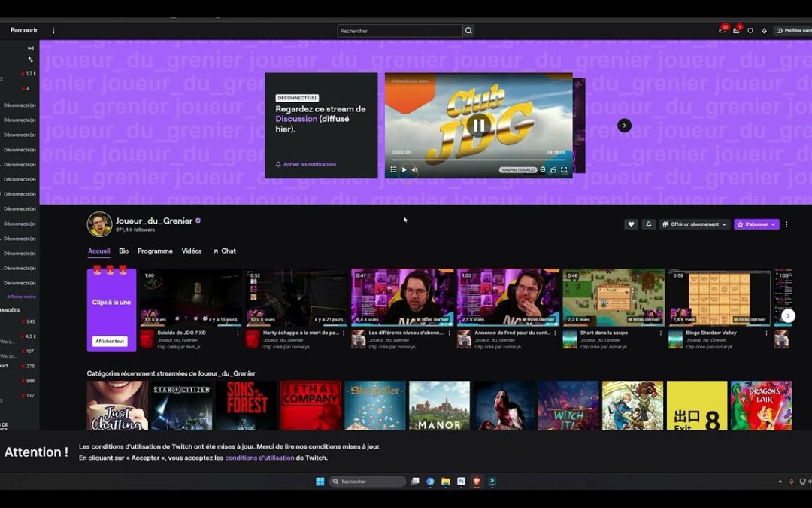Open the three-dot menu next to Parcourir
The height and width of the screenshot is (508, 812).
pos(53,31)
